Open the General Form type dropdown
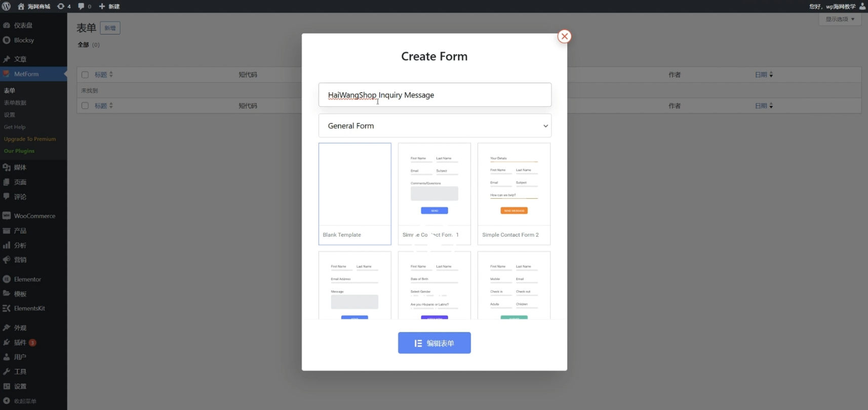This screenshot has width=868, height=410. point(435,126)
